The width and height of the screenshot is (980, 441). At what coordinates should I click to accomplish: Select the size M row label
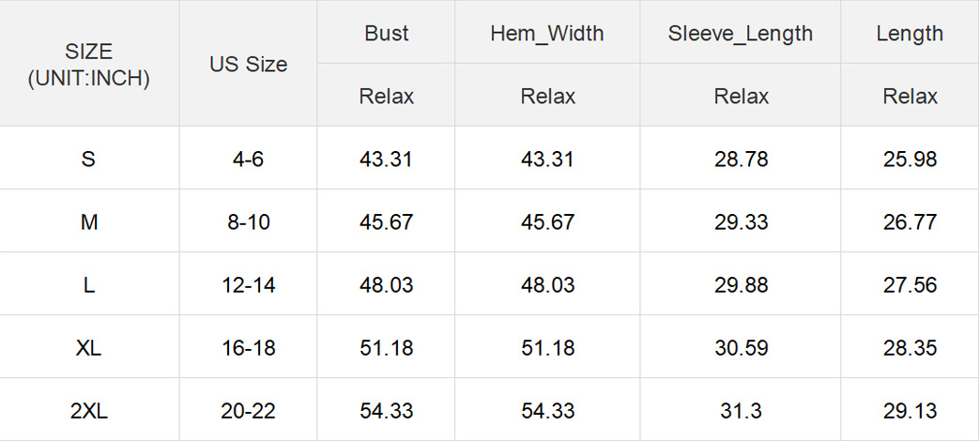click(x=89, y=222)
